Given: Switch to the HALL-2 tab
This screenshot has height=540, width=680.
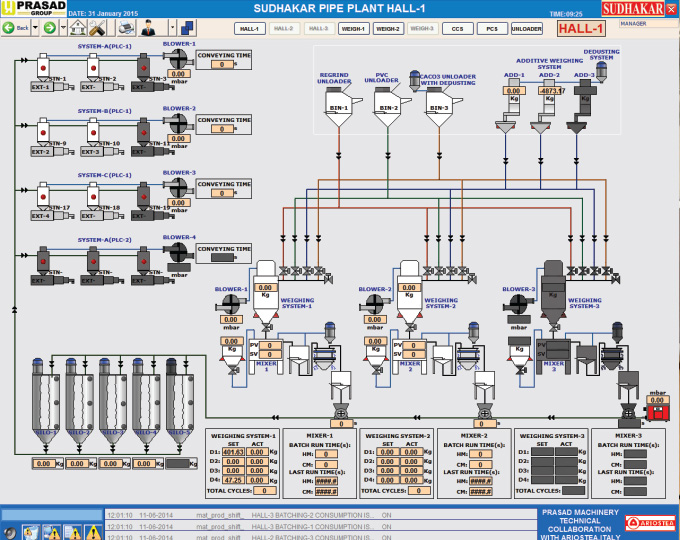Looking at the screenshot, I should tap(284, 29).
